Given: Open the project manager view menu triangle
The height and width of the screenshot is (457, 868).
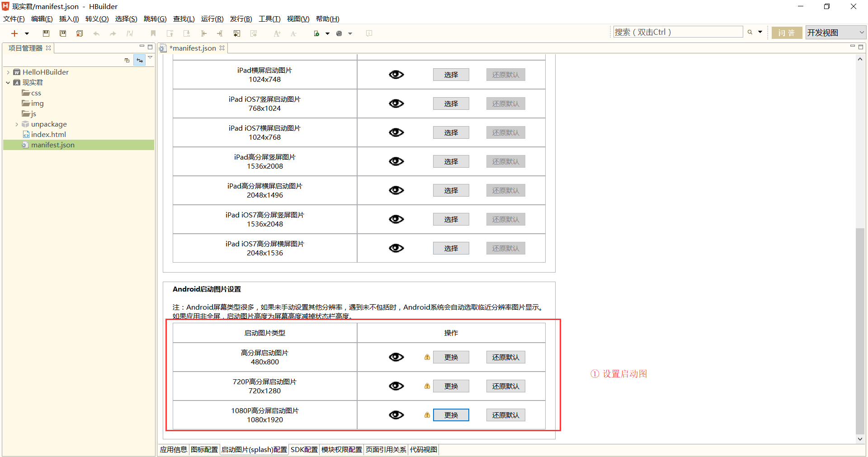Looking at the screenshot, I should point(150,57).
